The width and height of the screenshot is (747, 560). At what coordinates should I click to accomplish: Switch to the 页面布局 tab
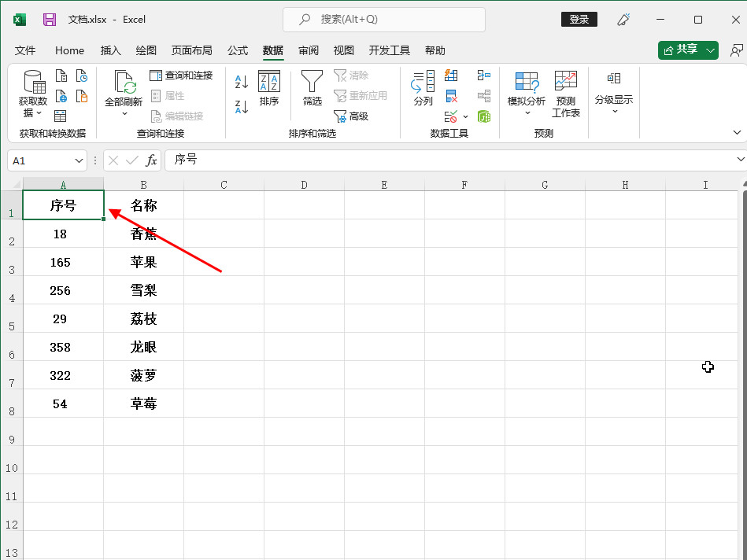(191, 50)
